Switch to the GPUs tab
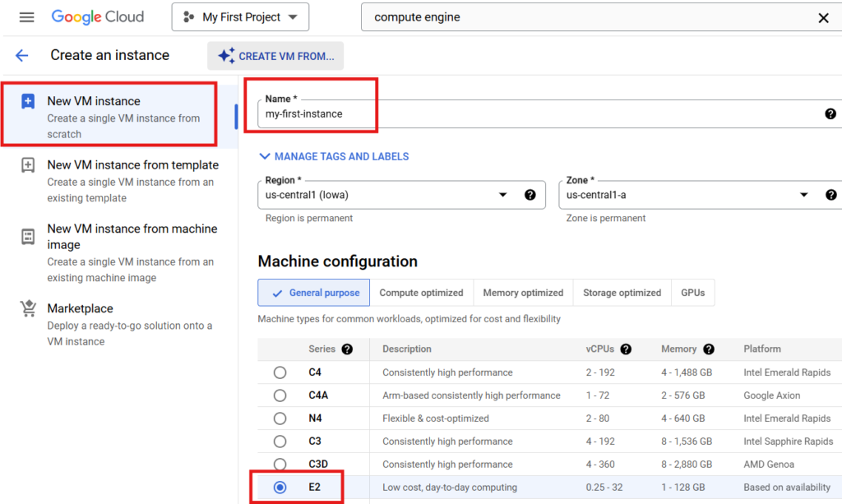The height and width of the screenshot is (504, 842). 692,293
